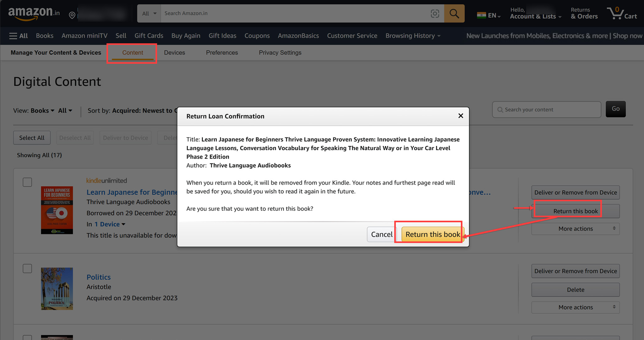Click the Digital Content heading
Viewport: 644px width, 340px height.
click(x=57, y=82)
